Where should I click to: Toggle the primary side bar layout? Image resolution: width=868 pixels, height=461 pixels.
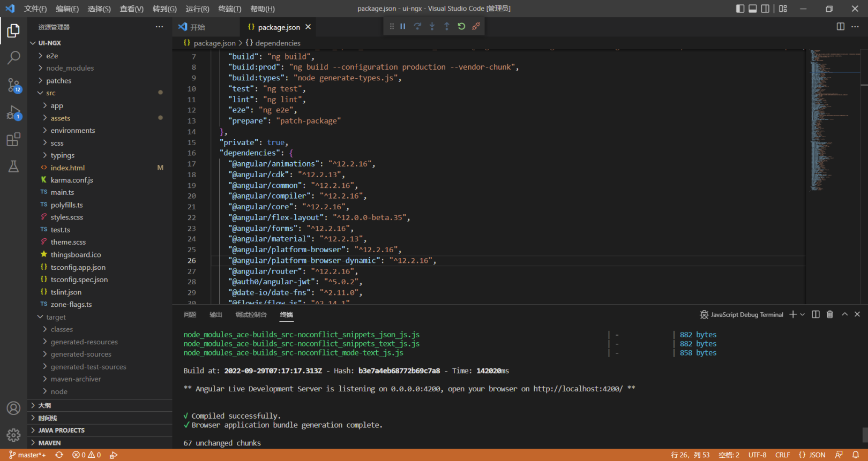click(x=740, y=9)
